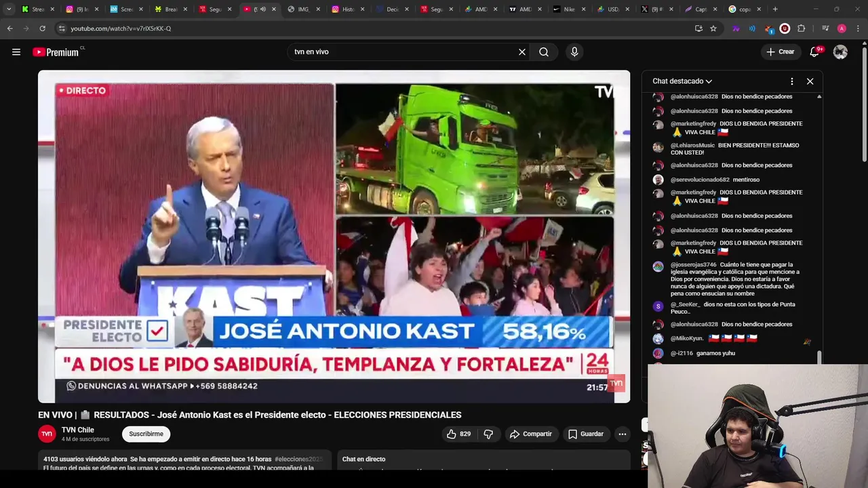Open the Crear menu
Viewport: 868px width, 488px height.
click(x=780, y=52)
